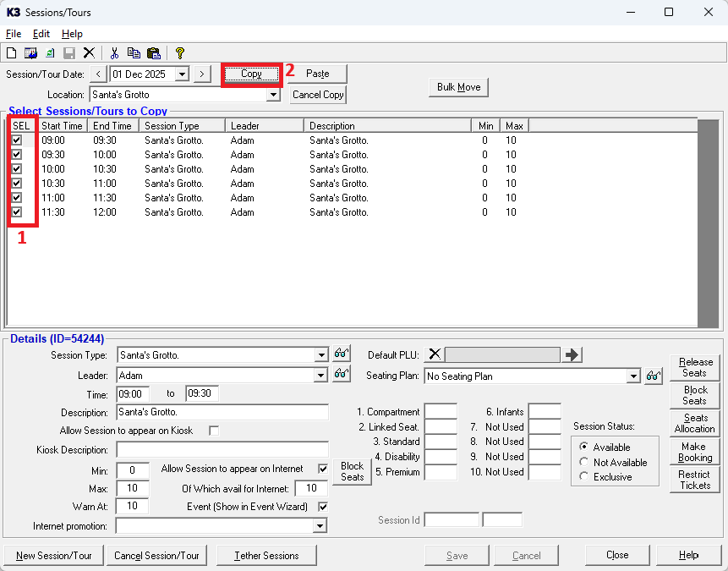Click the Cut scissors toolbar icon

[115, 52]
